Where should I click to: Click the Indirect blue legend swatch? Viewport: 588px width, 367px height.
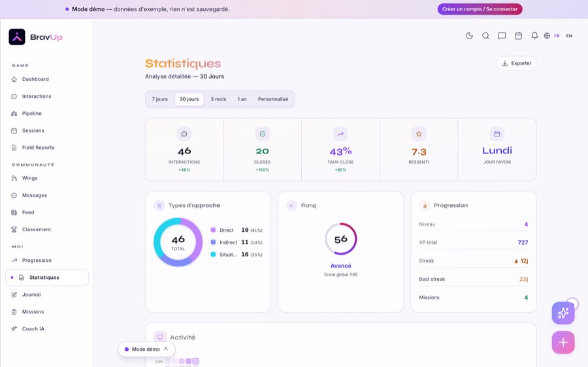[x=213, y=242]
